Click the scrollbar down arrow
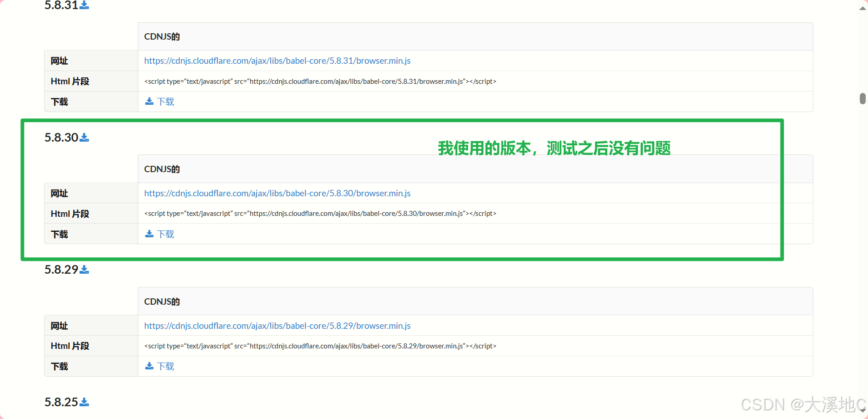The height and width of the screenshot is (419, 868). click(862, 411)
